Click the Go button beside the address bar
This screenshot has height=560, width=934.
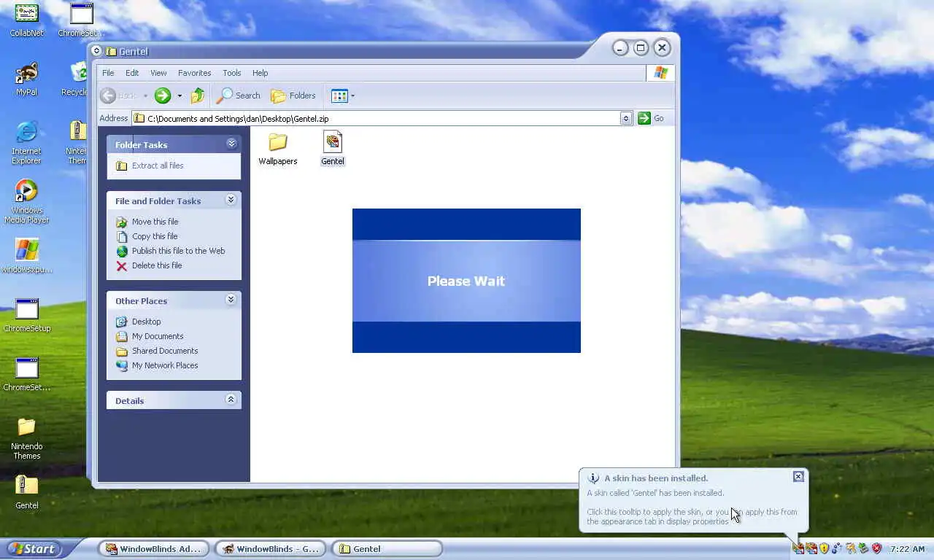(652, 118)
